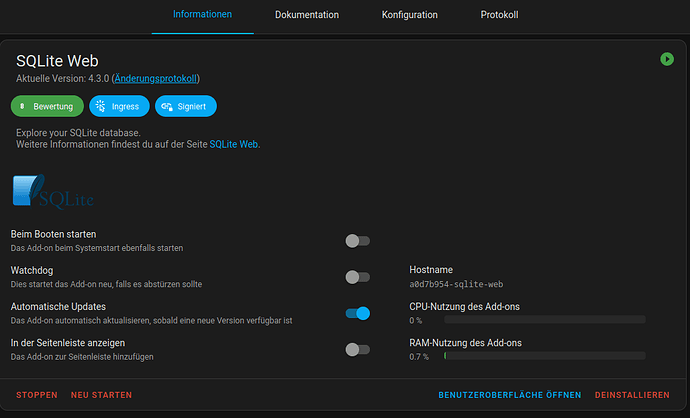Follow the SQLite Web page link

(234, 144)
